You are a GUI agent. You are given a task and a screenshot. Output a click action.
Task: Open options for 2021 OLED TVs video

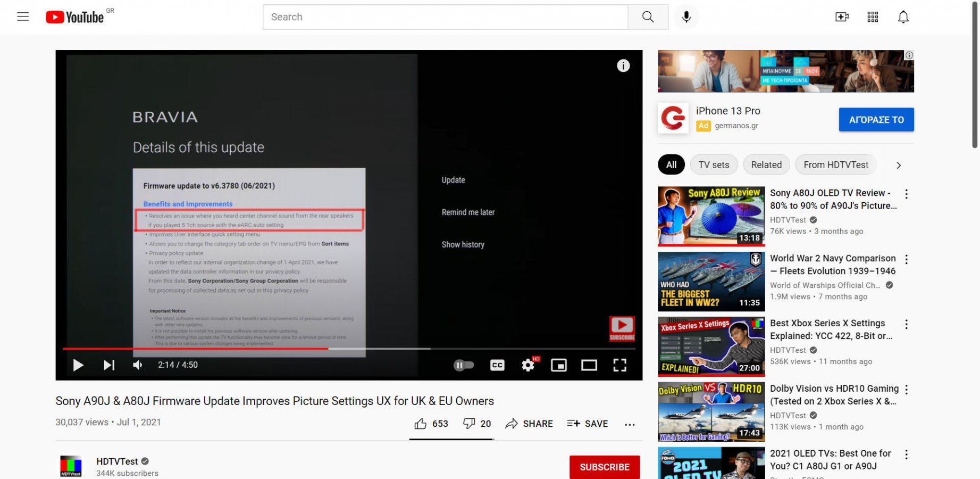907,455
